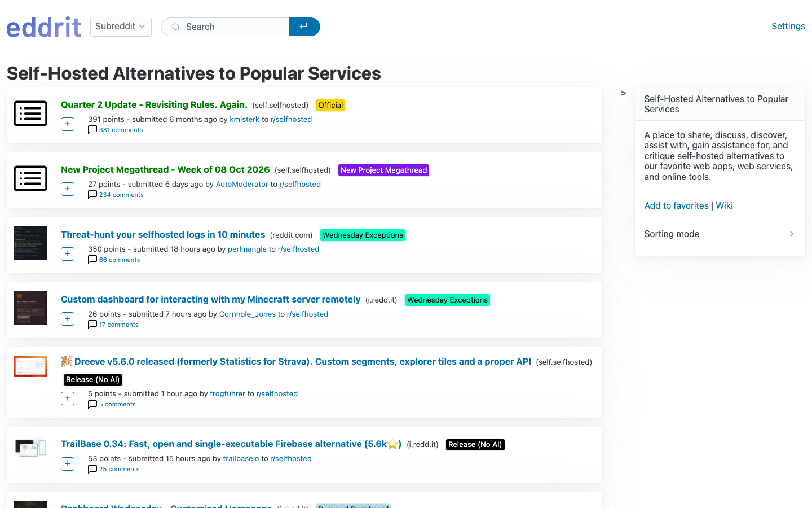Expand the Minecraft dashboard post with plus
The height and width of the screenshot is (508, 812).
pos(68,319)
